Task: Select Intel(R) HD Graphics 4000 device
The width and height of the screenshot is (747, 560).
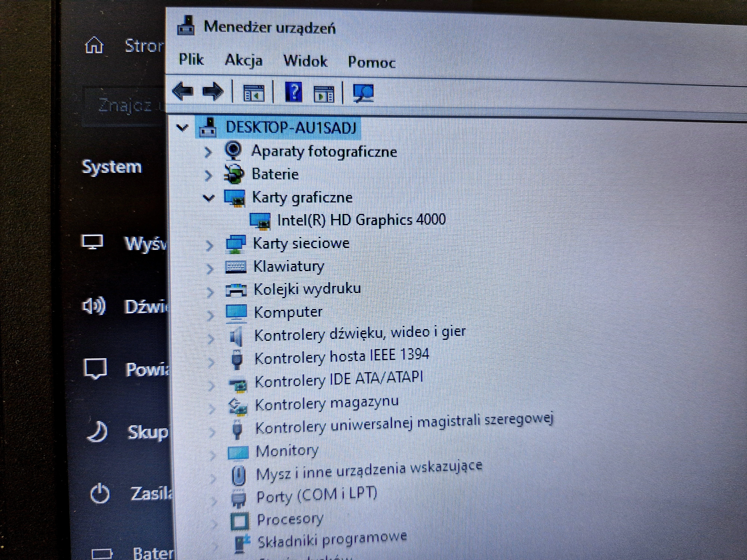Action: click(x=361, y=220)
